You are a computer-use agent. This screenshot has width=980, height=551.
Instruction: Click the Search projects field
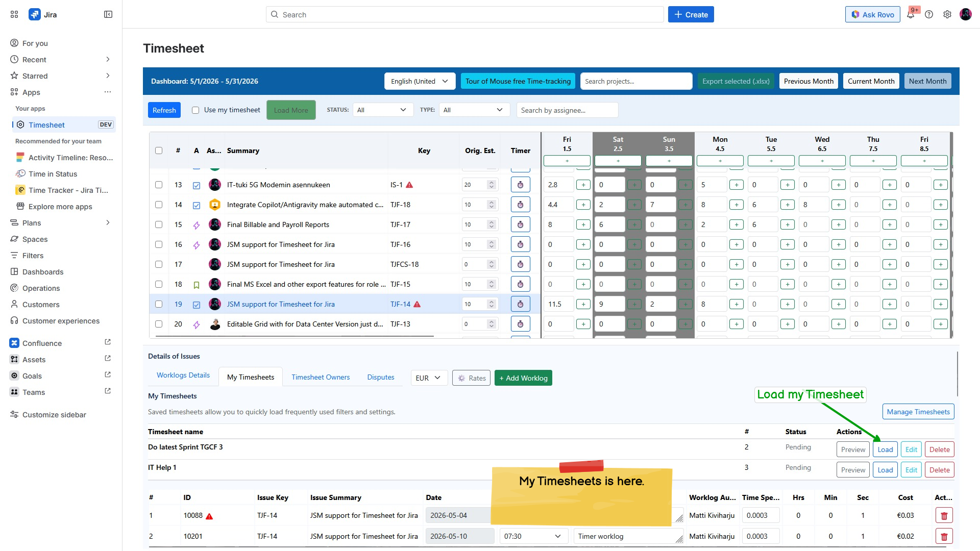pyautogui.click(x=636, y=81)
